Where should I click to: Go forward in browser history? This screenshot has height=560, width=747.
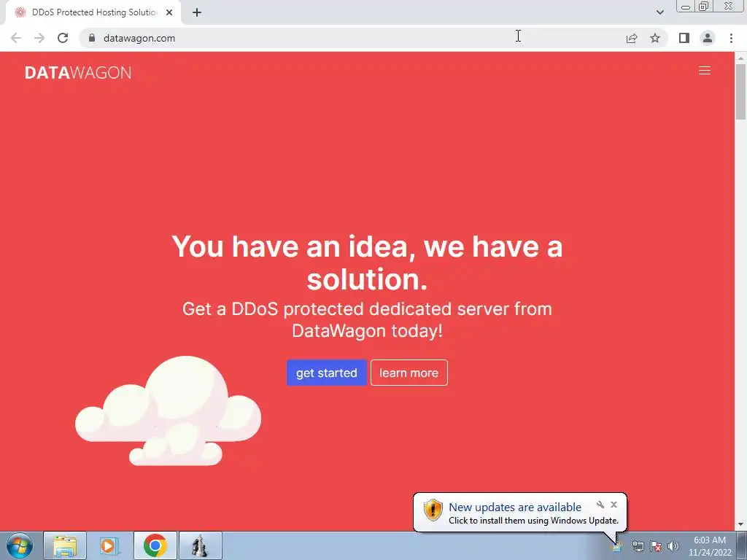39,38
